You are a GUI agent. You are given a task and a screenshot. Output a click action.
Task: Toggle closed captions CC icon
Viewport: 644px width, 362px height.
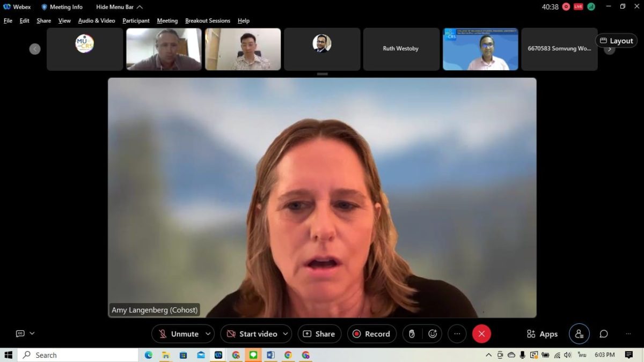(20, 334)
